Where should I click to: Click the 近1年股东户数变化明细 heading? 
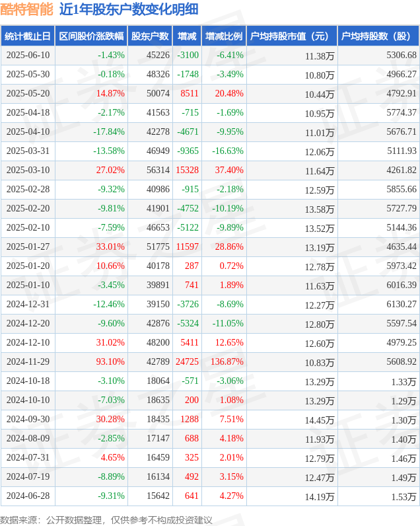(x=129, y=9)
